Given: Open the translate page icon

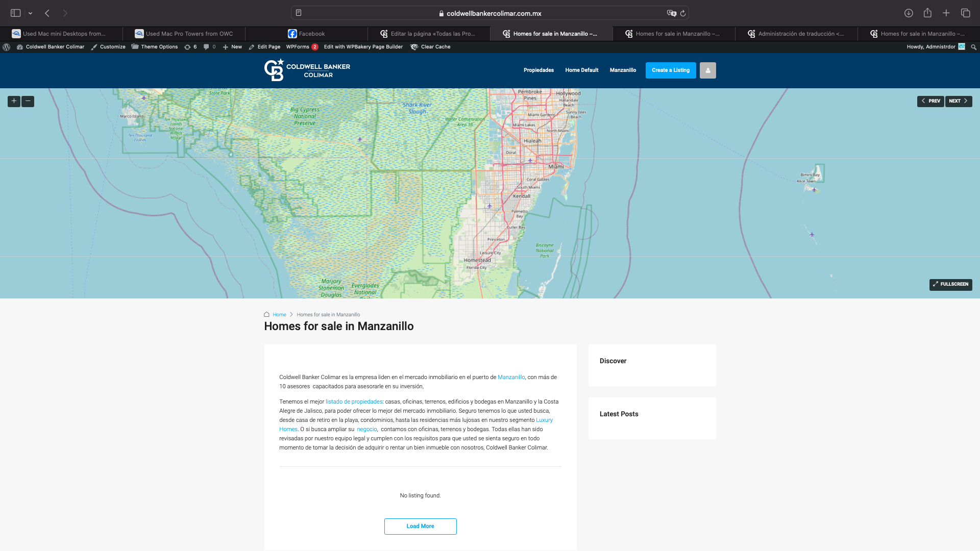Looking at the screenshot, I should pyautogui.click(x=671, y=13).
